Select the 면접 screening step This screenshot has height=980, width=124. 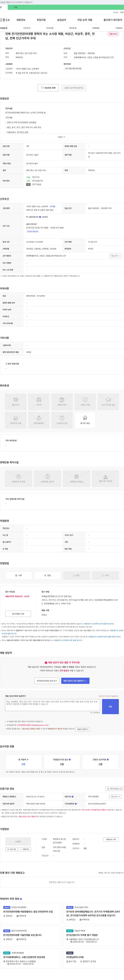pos(48,575)
